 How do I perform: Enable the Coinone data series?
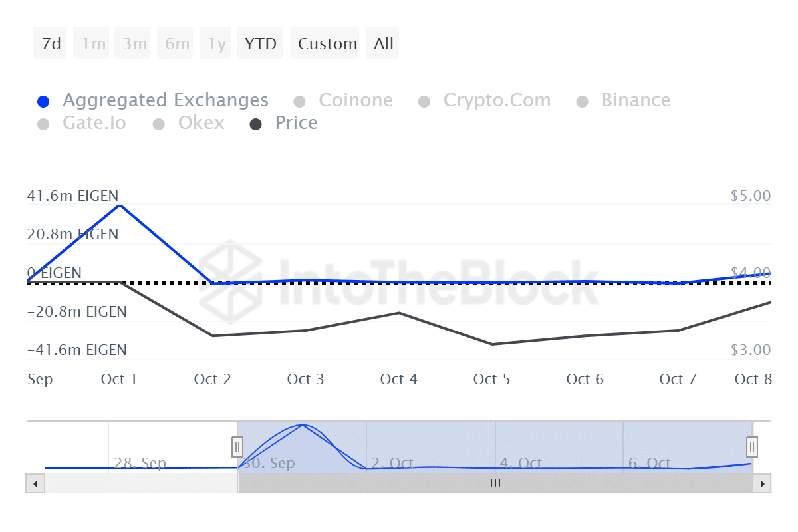tap(356, 100)
